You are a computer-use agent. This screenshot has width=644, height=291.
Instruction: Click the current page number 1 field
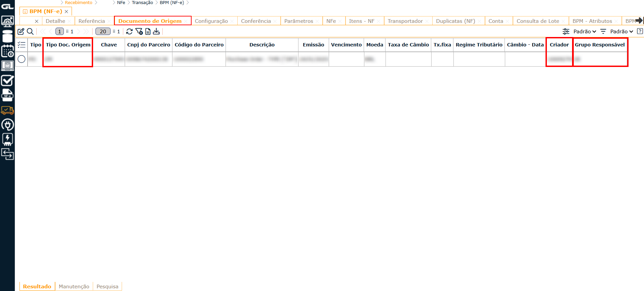click(59, 31)
